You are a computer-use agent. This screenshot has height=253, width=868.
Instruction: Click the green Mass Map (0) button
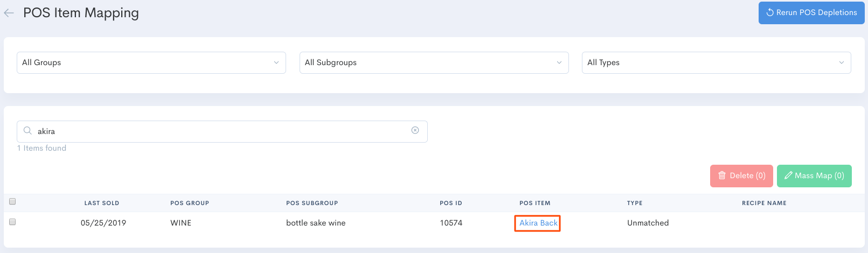click(x=814, y=176)
